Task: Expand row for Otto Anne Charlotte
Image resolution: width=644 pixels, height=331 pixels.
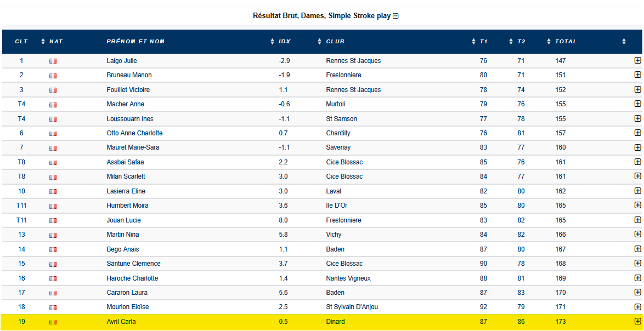Action: [x=637, y=133]
